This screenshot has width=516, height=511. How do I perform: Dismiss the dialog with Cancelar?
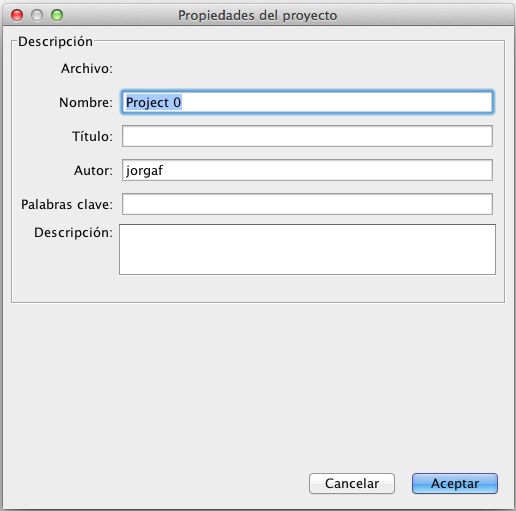click(352, 483)
